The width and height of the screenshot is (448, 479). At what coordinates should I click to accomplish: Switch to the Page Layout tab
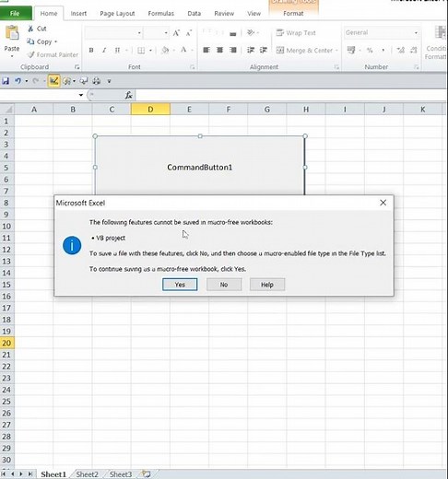117,14
